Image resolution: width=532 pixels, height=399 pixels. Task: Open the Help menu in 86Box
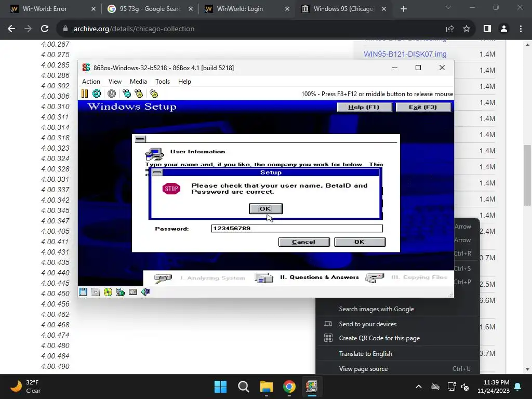tap(184, 82)
